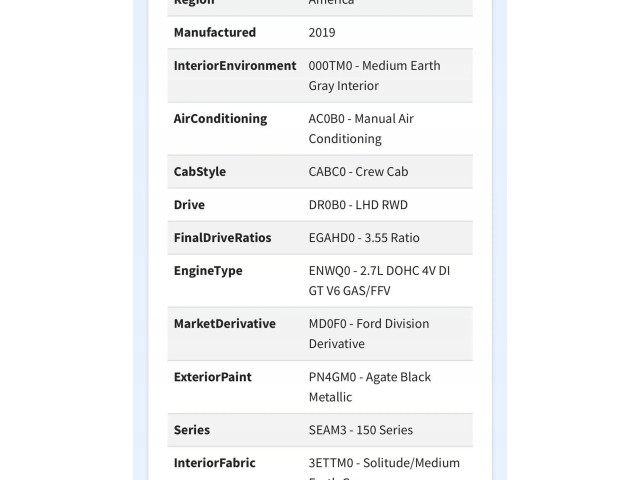The image size is (640, 480).
Task: Select the EngineType row label
Action: click(x=208, y=271)
